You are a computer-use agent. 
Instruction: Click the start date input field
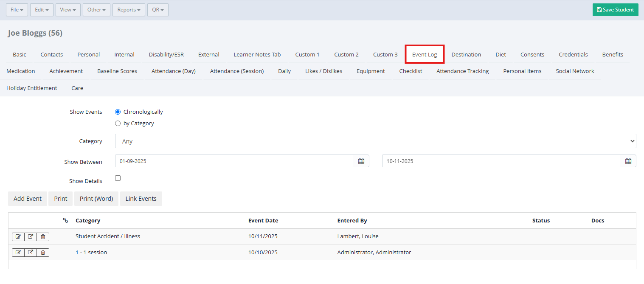coord(233,161)
